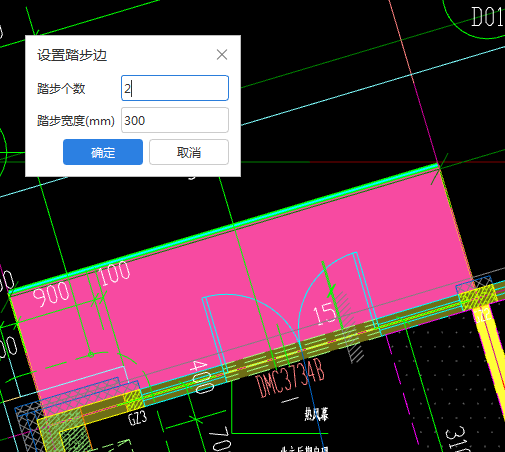
Task: Click the 设置踏步边 dialog title
Action: tap(72, 55)
